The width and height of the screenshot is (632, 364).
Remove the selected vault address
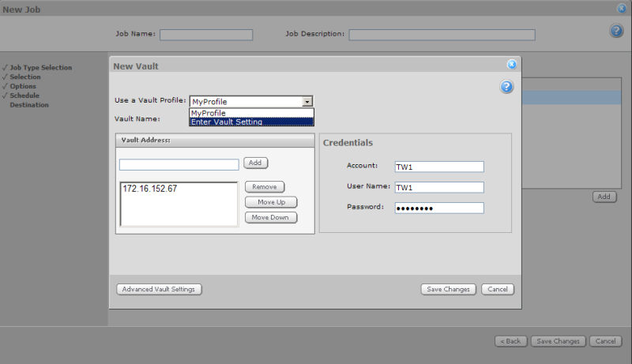pyautogui.click(x=264, y=187)
